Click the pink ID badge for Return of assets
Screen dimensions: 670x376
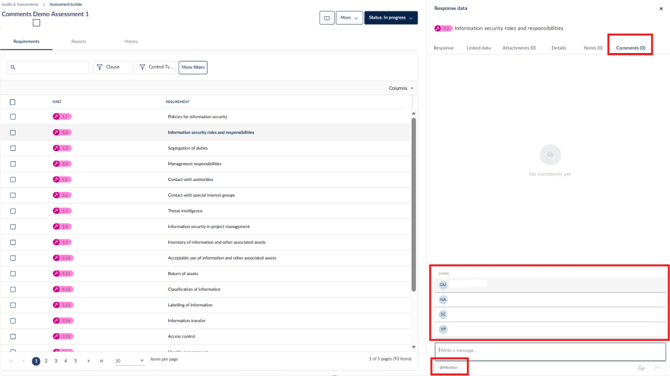(63, 273)
